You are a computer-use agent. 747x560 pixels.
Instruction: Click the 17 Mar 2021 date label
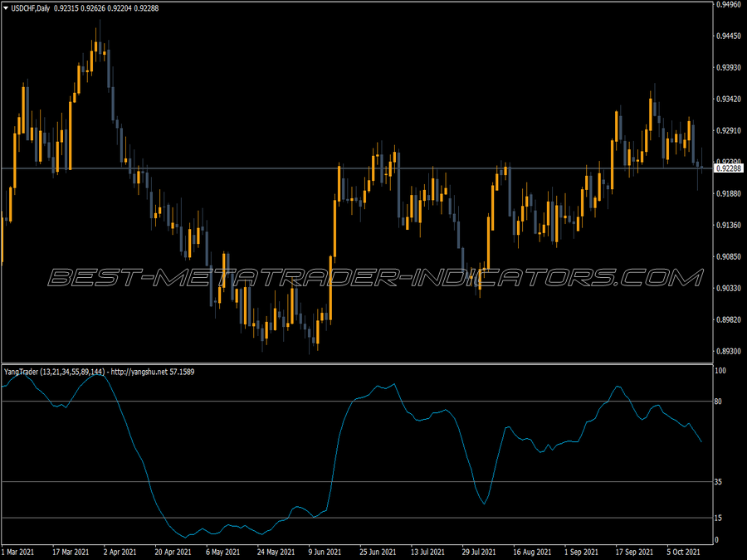point(71,553)
